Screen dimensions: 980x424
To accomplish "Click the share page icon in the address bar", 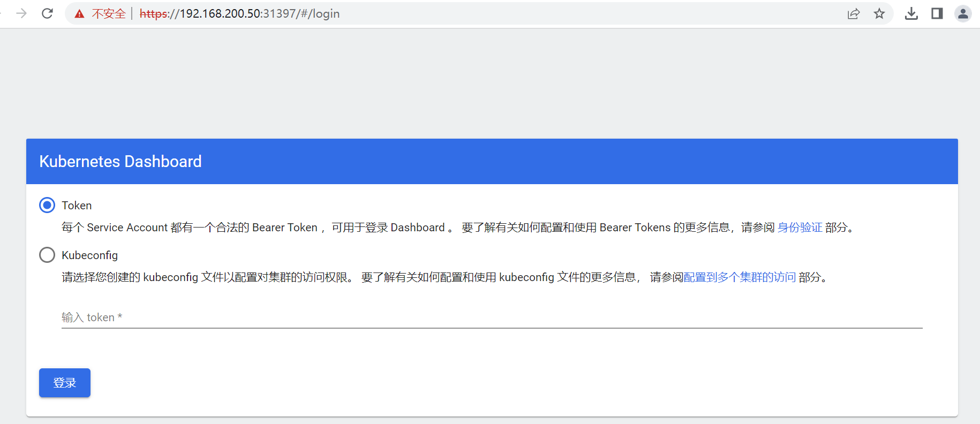I will click(854, 14).
